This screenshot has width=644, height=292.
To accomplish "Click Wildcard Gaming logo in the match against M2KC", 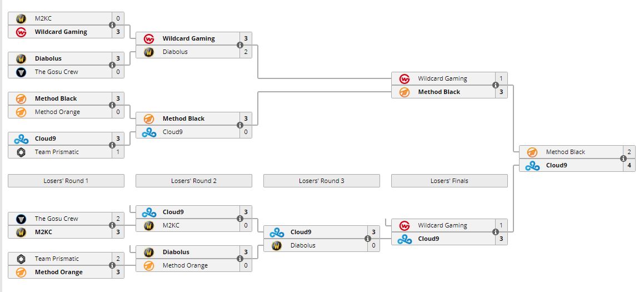I will [x=21, y=32].
